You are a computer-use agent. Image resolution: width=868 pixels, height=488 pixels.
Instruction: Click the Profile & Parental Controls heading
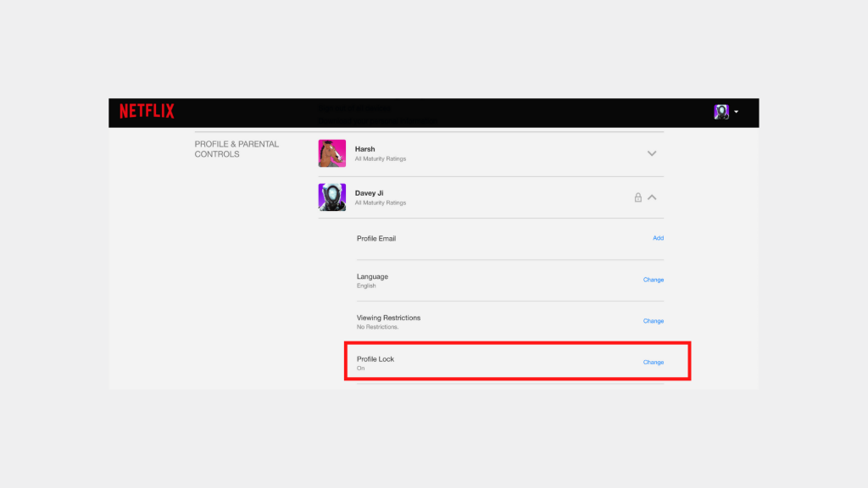tap(236, 149)
